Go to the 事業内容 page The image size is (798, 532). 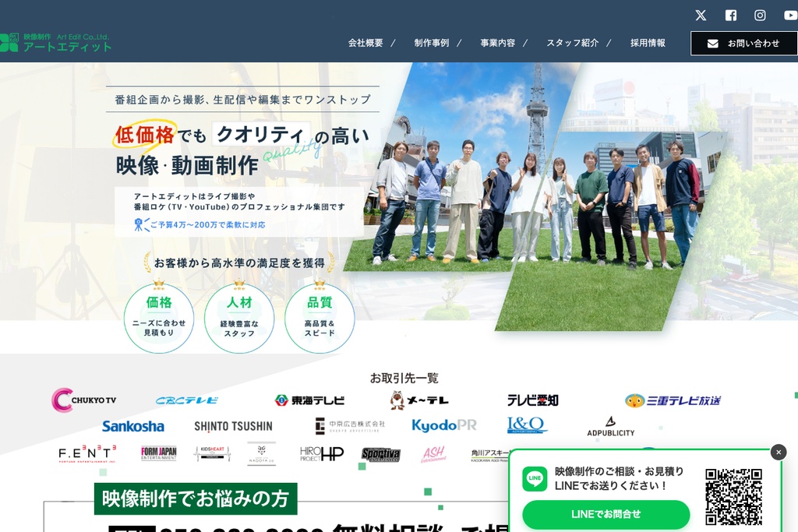point(498,43)
